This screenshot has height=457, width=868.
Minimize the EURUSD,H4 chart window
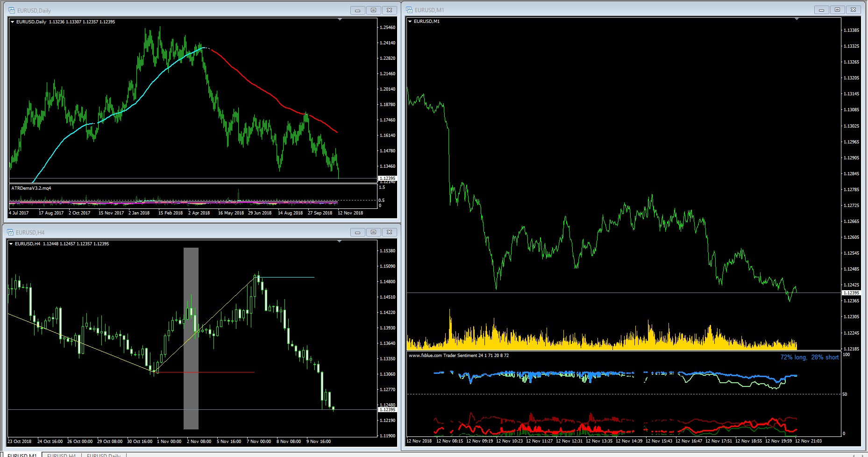(357, 232)
